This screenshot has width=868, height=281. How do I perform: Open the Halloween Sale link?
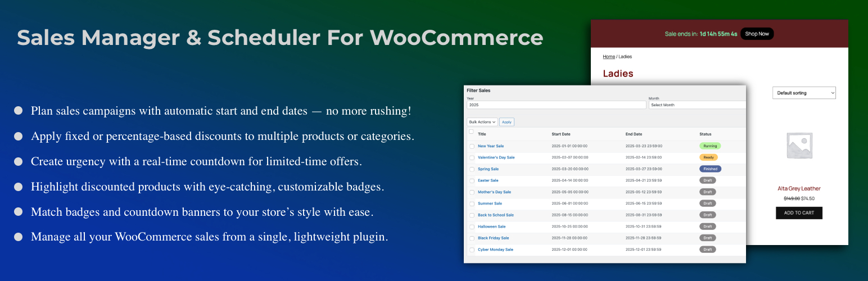tap(491, 226)
